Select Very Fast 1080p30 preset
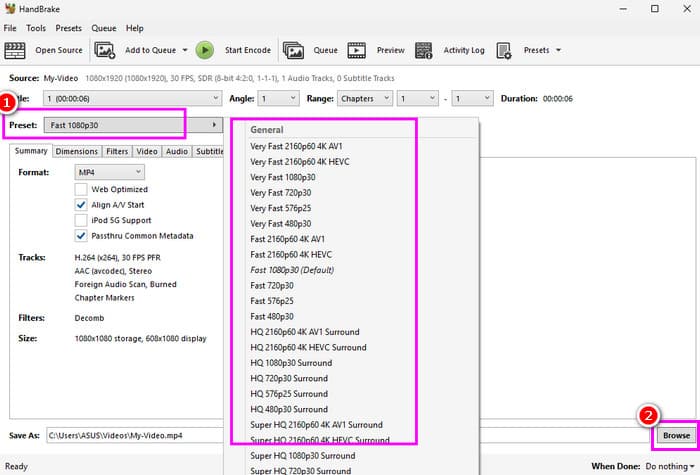700x475 pixels. [x=283, y=177]
